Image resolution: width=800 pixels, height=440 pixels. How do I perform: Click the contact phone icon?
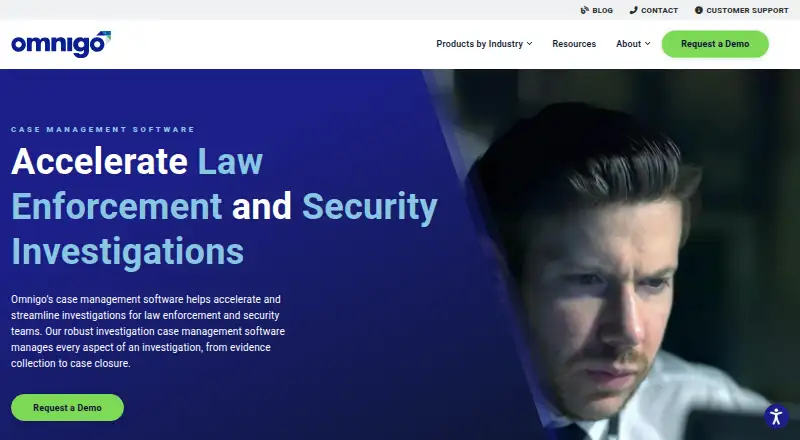pyautogui.click(x=634, y=10)
